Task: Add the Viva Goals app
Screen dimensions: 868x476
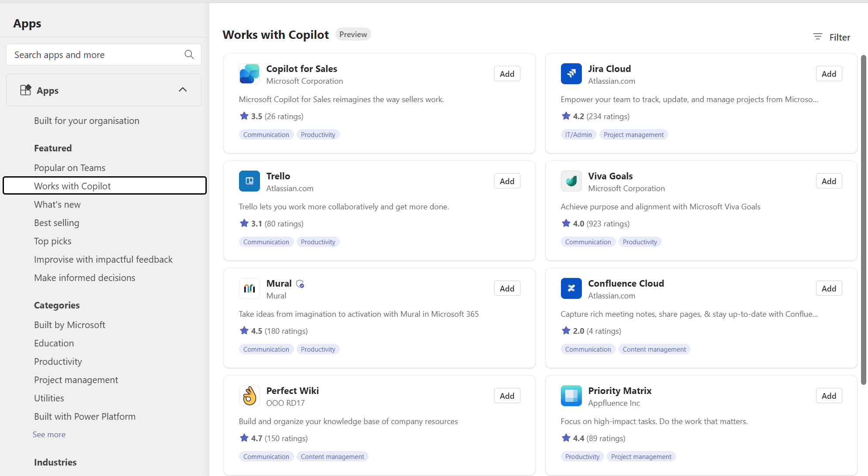Action: coord(829,181)
